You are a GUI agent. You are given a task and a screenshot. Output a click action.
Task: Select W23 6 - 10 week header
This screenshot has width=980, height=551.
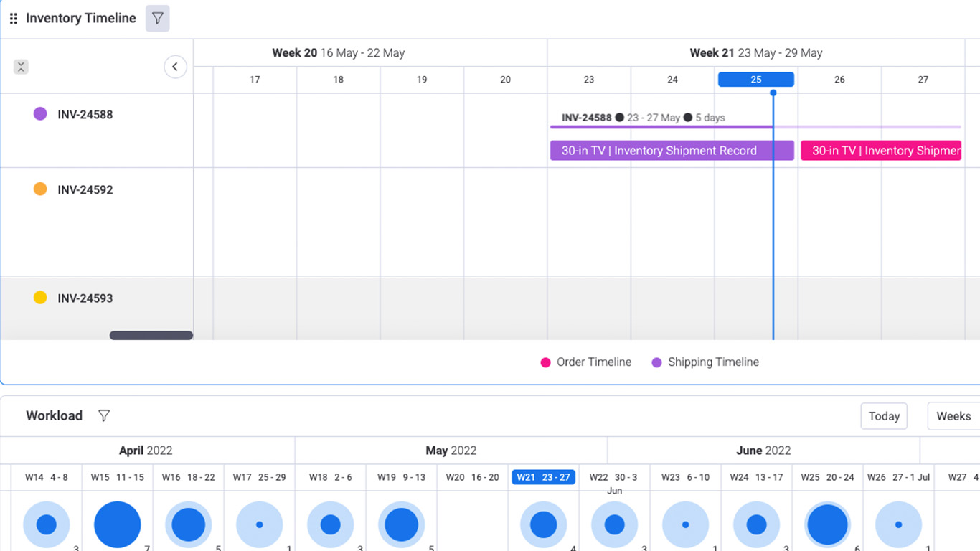pos(685,477)
